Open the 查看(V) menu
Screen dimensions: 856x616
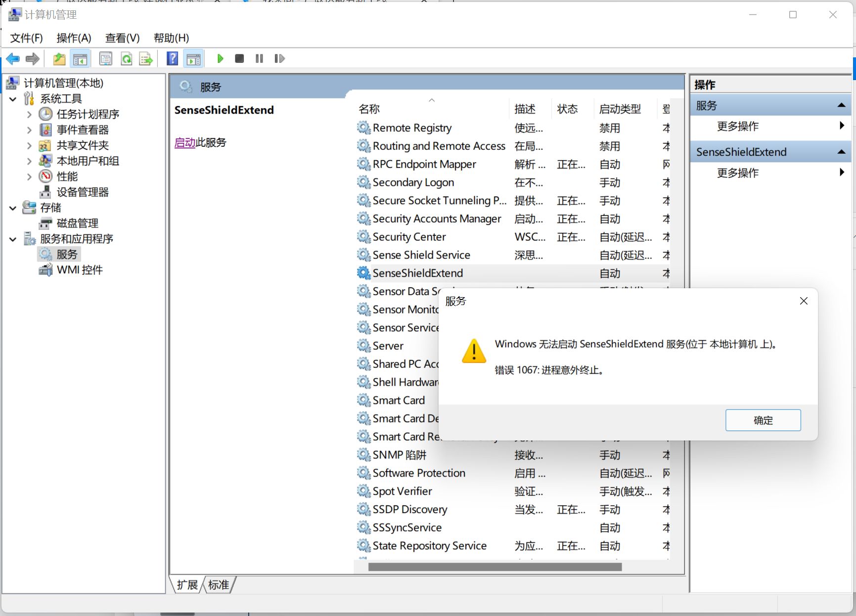click(123, 38)
